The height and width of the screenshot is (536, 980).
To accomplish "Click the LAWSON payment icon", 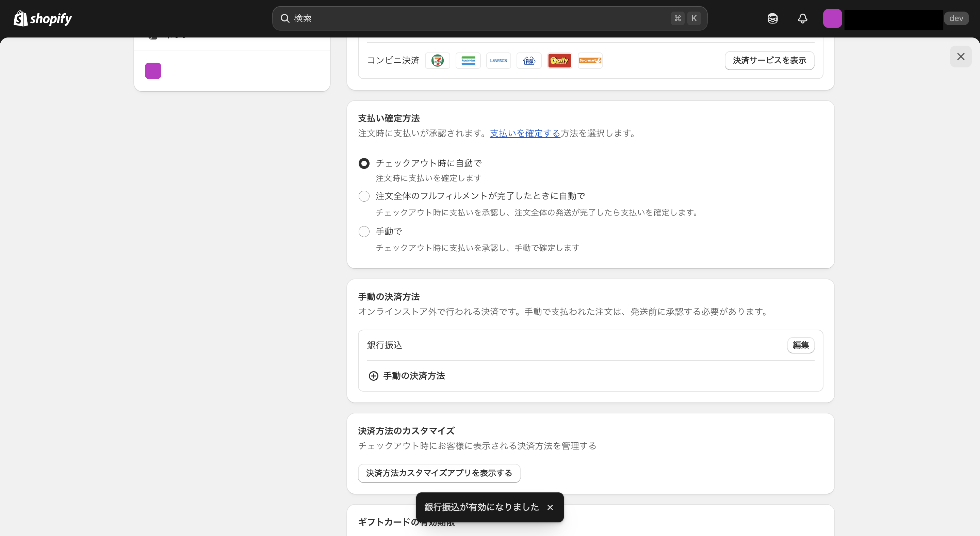I will click(x=499, y=60).
